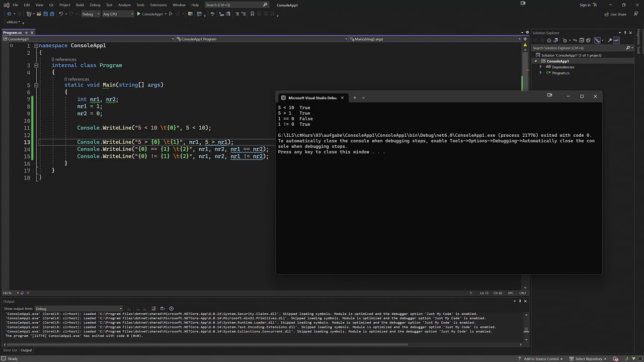Toggle the pin on Program.cs tab
Image resolution: width=644 pixels, height=362 pixels.
click(x=26, y=33)
